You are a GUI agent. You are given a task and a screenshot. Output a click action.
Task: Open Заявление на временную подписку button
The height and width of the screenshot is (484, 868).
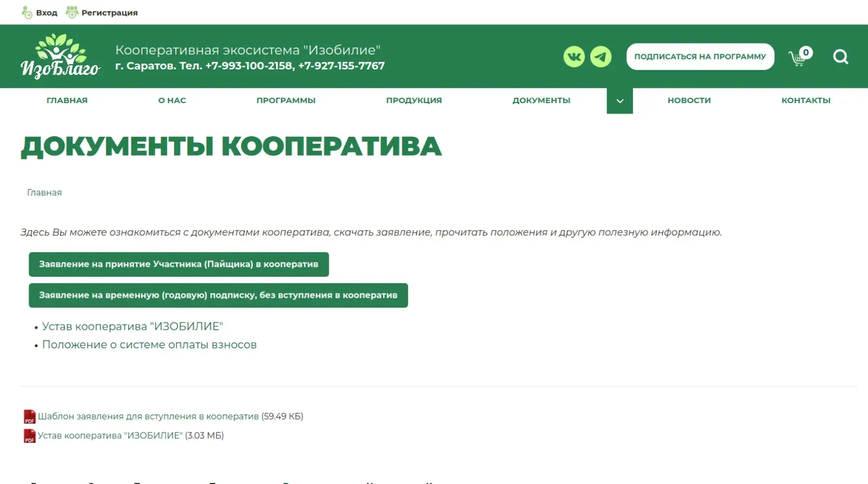point(218,295)
